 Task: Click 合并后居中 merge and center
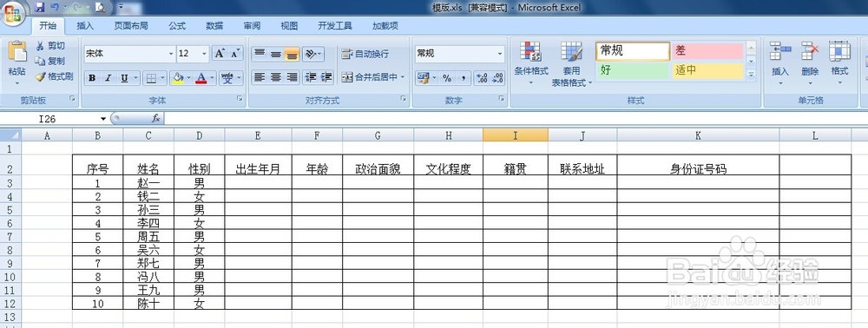pyautogui.click(x=369, y=77)
